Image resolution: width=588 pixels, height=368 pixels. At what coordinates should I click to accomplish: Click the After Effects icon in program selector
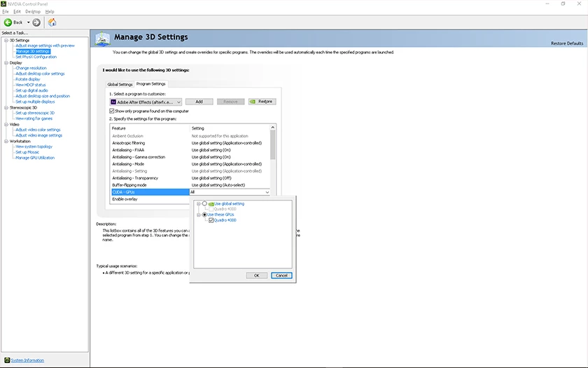(x=113, y=102)
